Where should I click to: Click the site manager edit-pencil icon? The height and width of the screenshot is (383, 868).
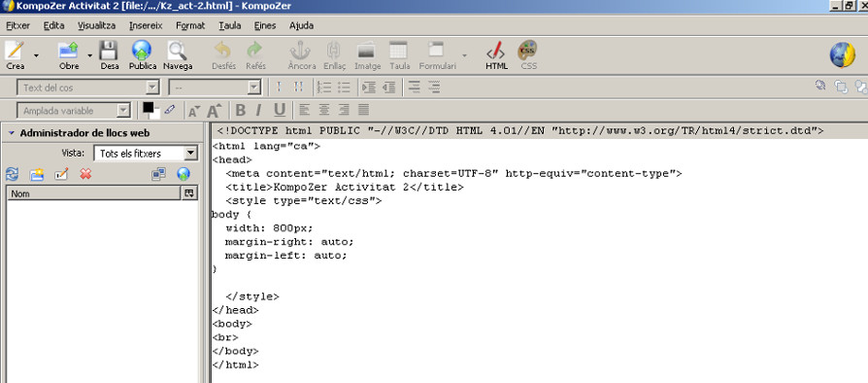[61, 174]
